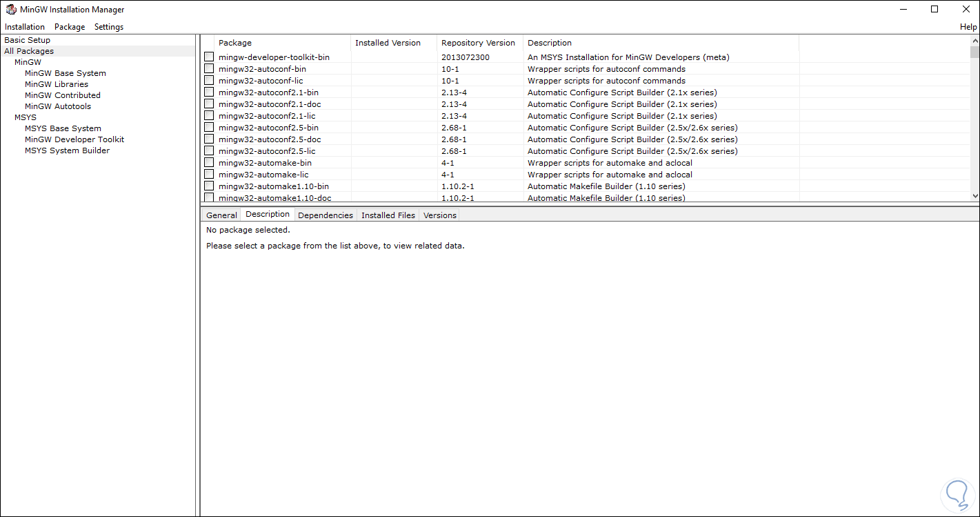Show the Dependencies tab
The width and height of the screenshot is (980, 517).
[x=326, y=215]
